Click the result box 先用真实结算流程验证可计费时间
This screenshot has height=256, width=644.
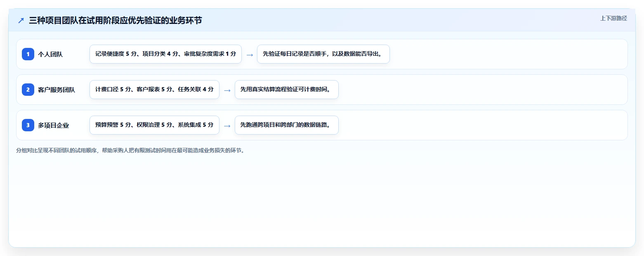coord(287,90)
